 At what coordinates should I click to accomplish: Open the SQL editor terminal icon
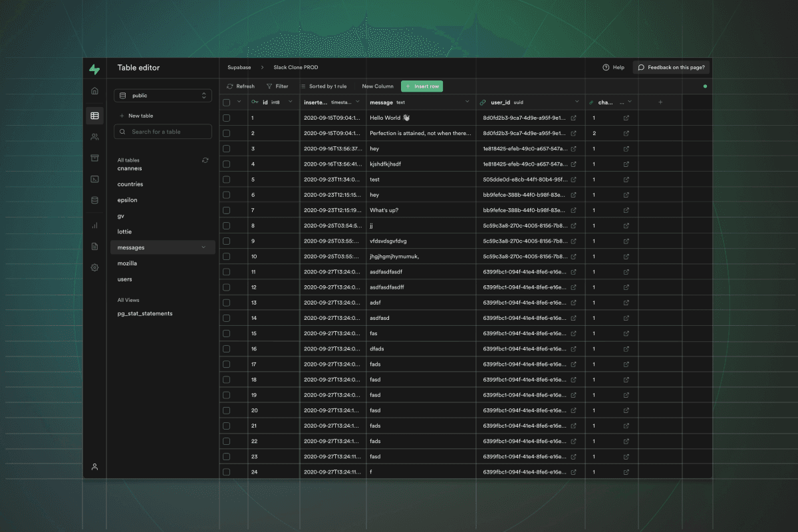(94, 179)
